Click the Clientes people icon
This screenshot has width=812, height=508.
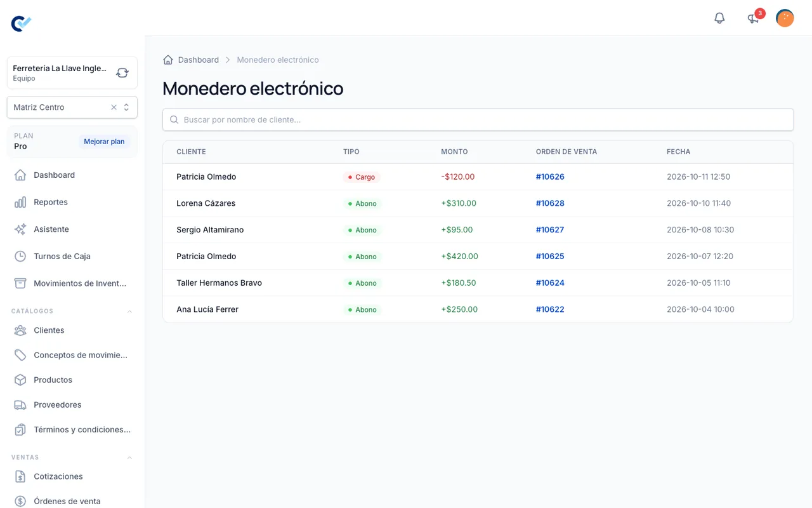click(x=20, y=330)
